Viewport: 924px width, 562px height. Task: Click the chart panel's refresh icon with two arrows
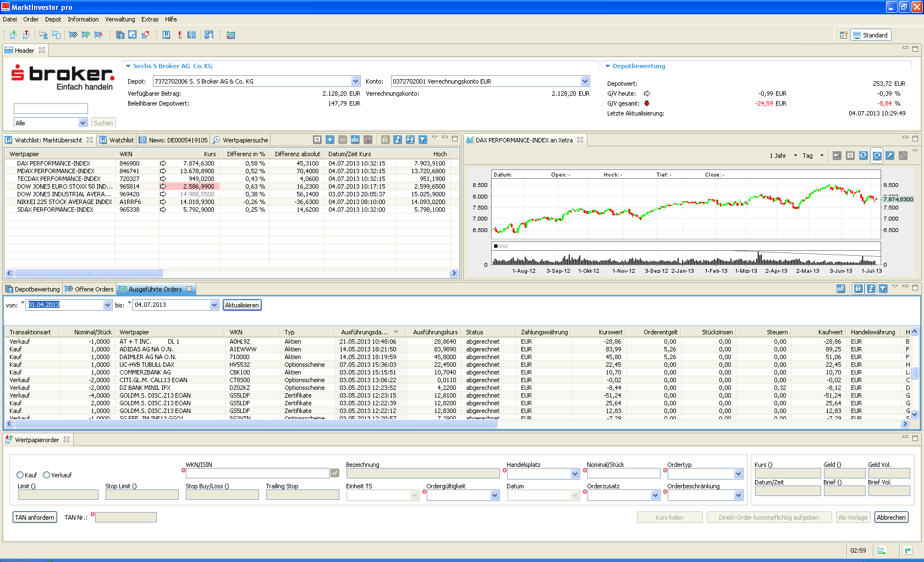[x=864, y=156]
